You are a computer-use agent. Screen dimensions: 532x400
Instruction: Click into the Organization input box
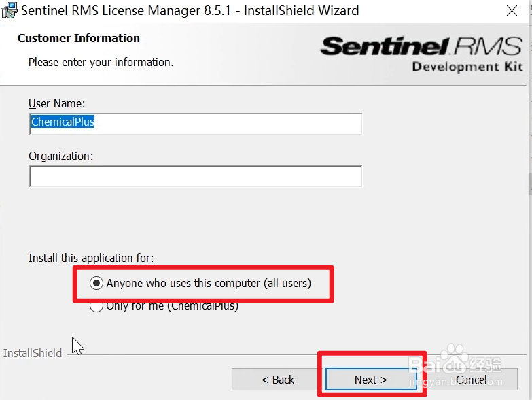(x=196, y=176)
